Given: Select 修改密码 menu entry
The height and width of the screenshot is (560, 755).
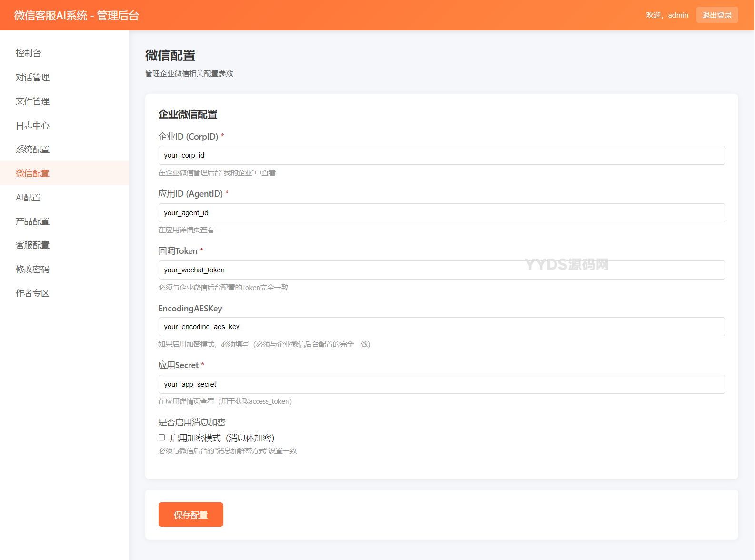Looking at the screenshot, I should tap(32, 269).
